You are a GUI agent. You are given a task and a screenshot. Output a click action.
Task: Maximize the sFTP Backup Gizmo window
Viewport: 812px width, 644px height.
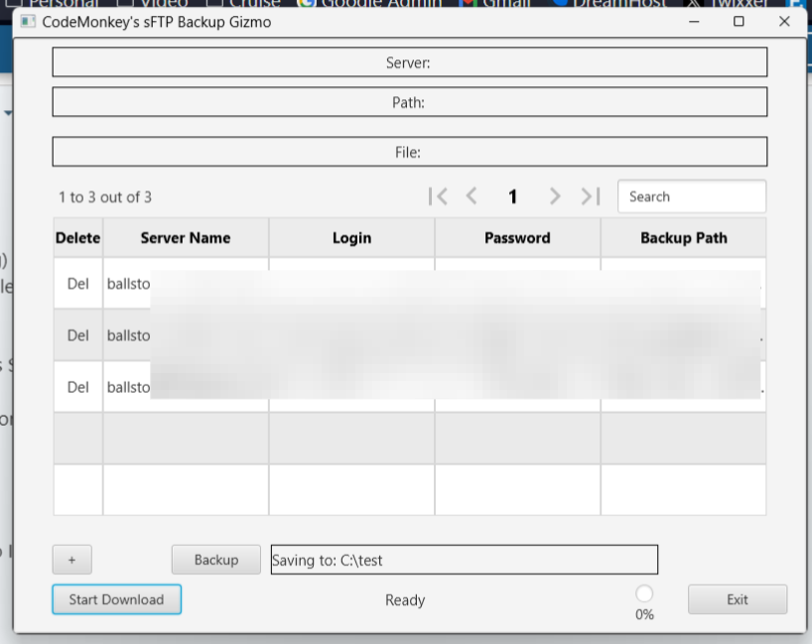click(739, 22)
